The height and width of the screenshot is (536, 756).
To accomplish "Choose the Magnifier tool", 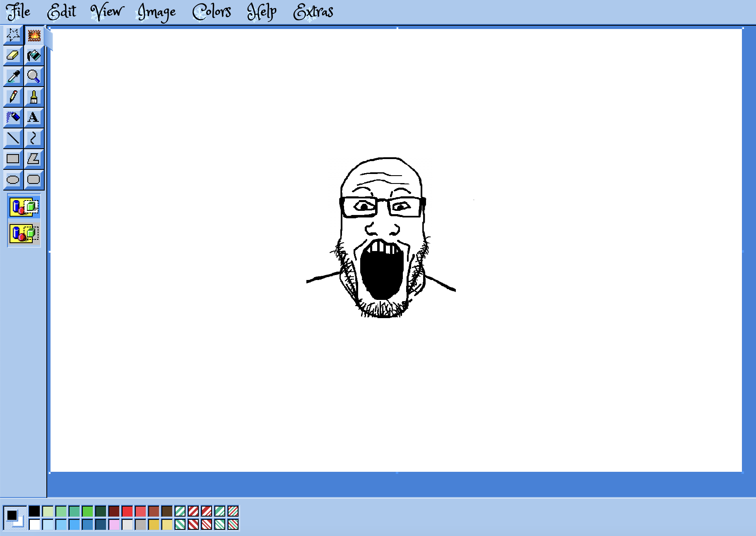I will [34, 76].
